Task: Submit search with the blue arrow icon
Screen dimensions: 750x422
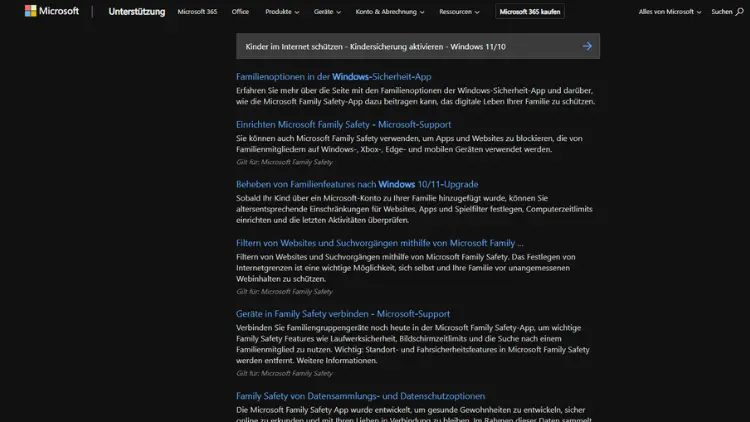Action: pyautogui.click(x=587, y=46)
